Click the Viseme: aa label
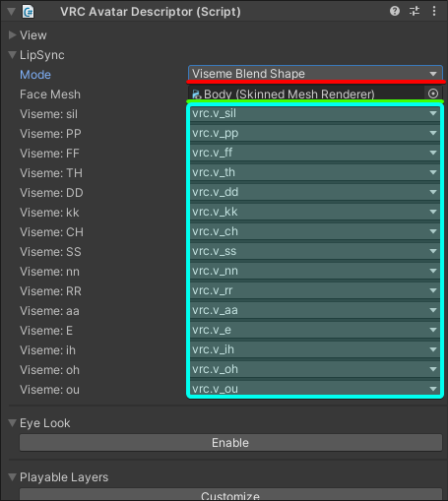Image resolution: width=448 pixels, height=501 pixels. (49, 311)
